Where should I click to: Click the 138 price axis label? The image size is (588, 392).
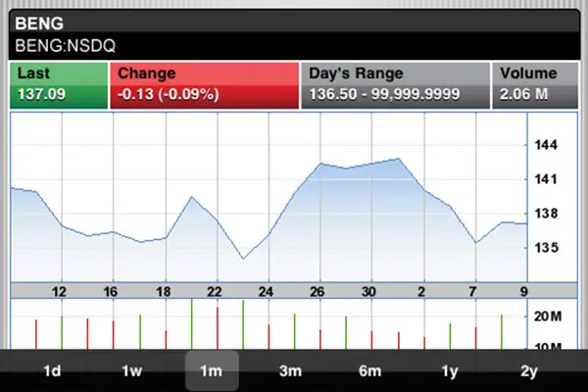click(x=546, y=214)
